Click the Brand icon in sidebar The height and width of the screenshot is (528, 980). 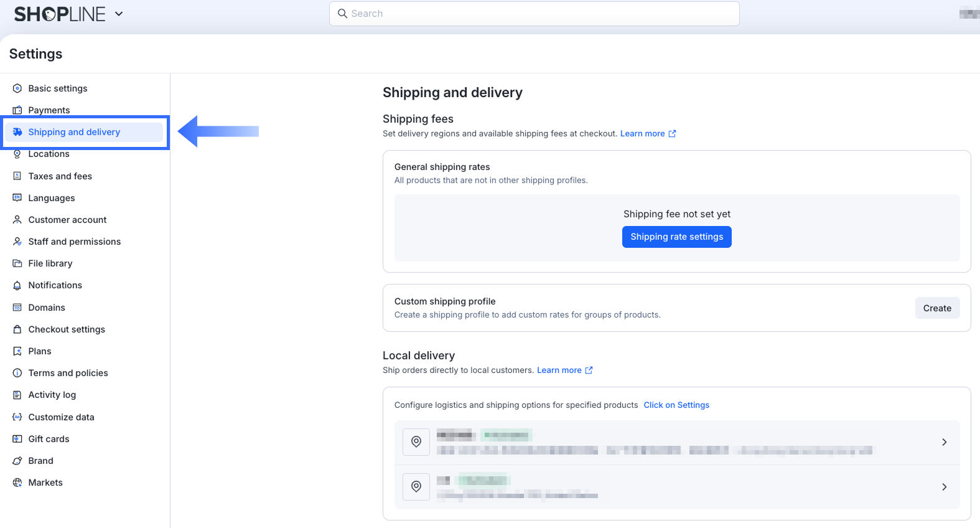pyautogui.click(x=17, y=460)
